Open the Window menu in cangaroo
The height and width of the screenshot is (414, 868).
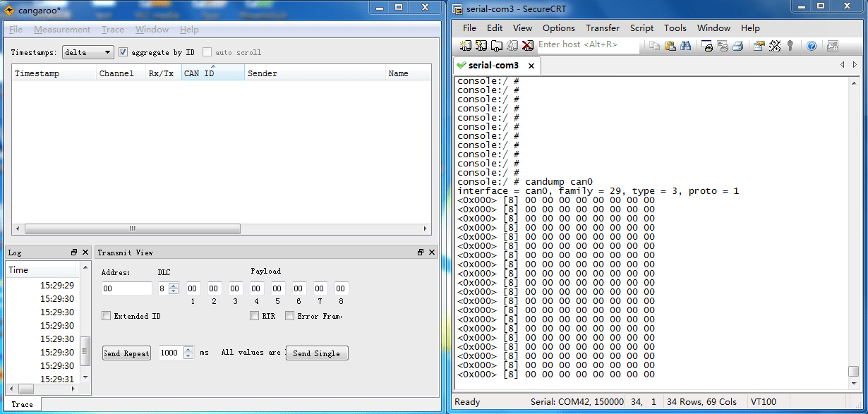tap(152, 30)
